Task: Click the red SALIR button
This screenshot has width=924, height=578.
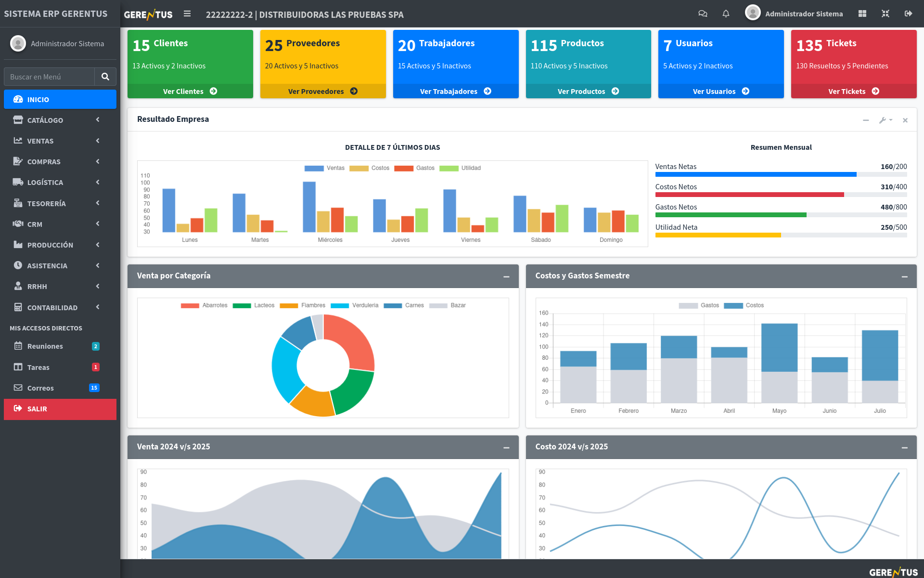Action: 60,409
